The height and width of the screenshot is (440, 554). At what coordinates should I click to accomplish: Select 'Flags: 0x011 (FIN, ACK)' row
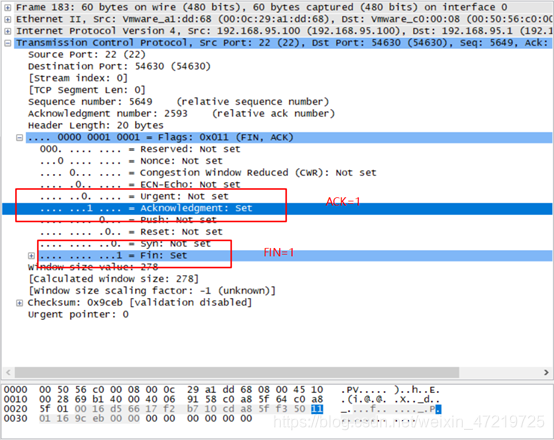coord(289,137)
